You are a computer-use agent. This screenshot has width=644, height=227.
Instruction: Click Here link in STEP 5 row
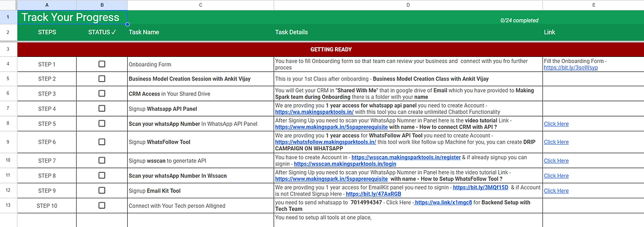coord(556,124)
